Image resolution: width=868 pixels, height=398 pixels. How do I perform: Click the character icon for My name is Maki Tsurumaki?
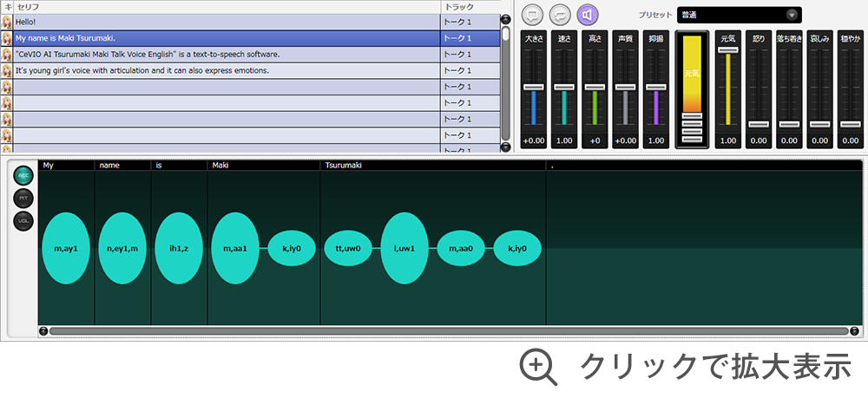[7, 38]
